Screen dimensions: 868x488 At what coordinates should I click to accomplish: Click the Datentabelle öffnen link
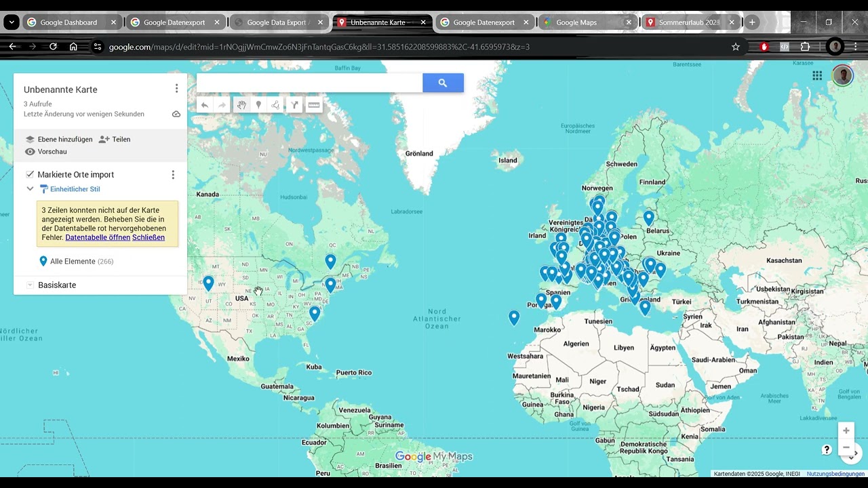click(x=98, y=237)
